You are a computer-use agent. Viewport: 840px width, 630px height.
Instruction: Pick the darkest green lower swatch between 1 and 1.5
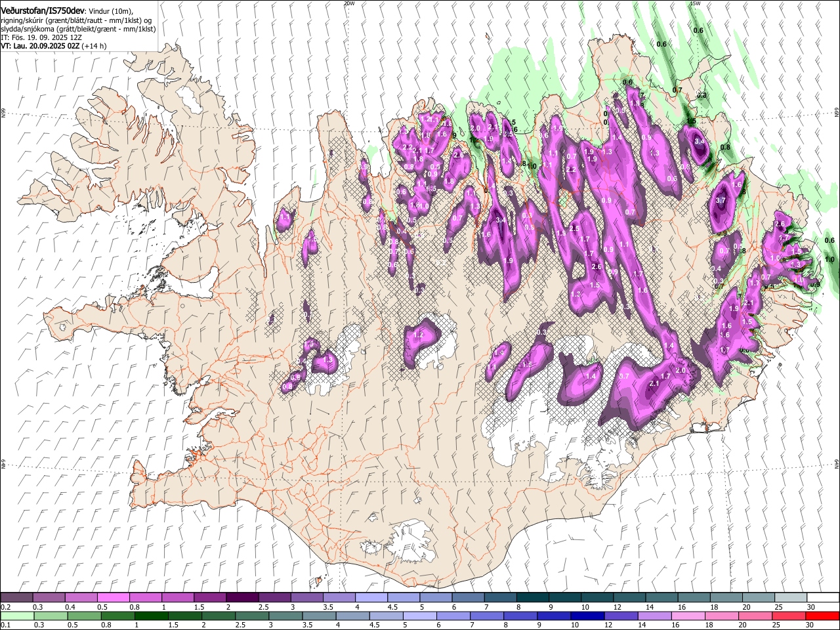[x=151, y=616]
